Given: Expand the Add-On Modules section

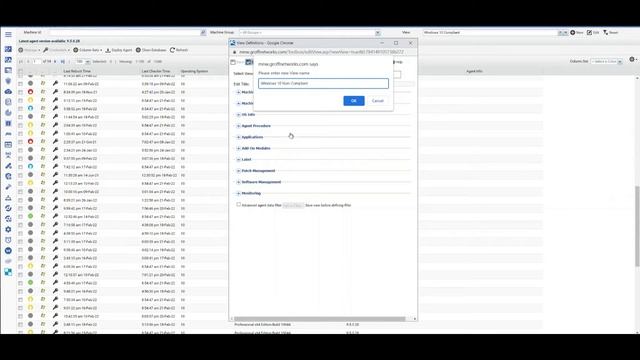Looking at the screenshot, I should pyautogui.click(x=238, y=148).
